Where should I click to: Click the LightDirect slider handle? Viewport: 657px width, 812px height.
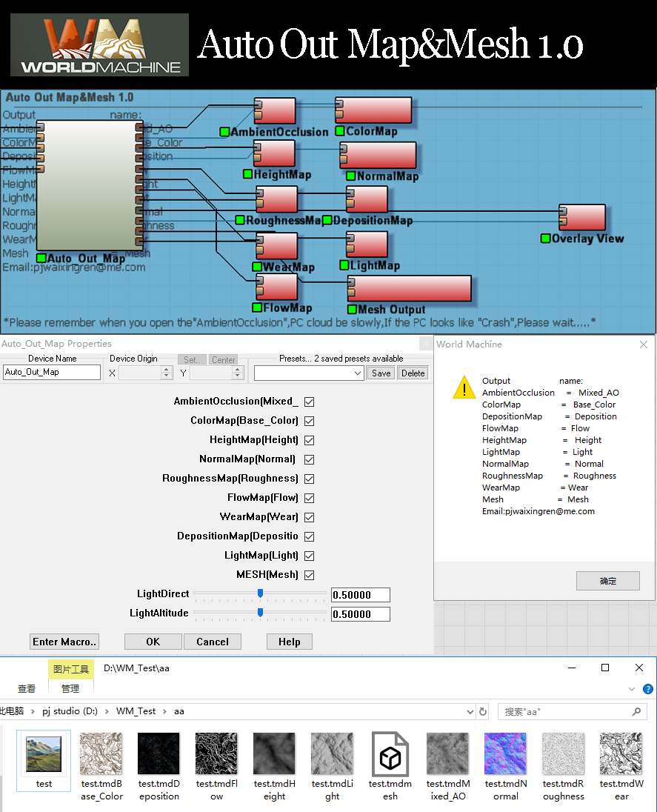pos(261,593)
